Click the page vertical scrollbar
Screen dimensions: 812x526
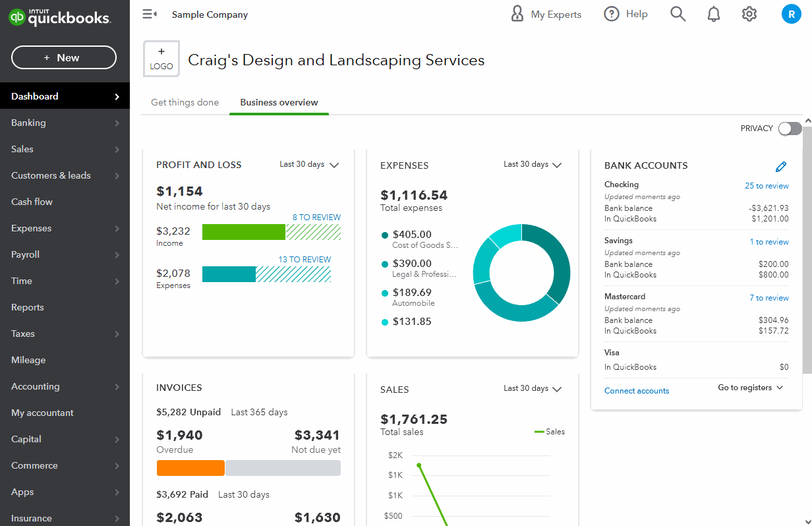pyautogui.click(x=807, y=250)
